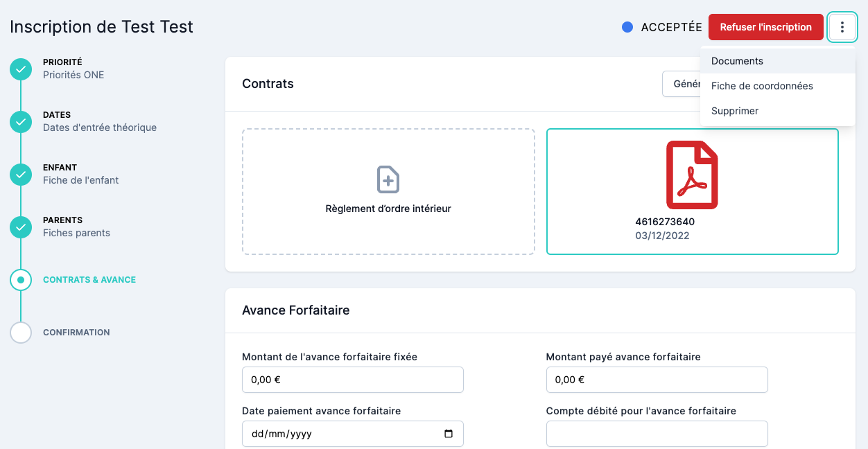Select the Contrats & Avance step indicator
Screen dimensions: 868x449
[21, 280]
